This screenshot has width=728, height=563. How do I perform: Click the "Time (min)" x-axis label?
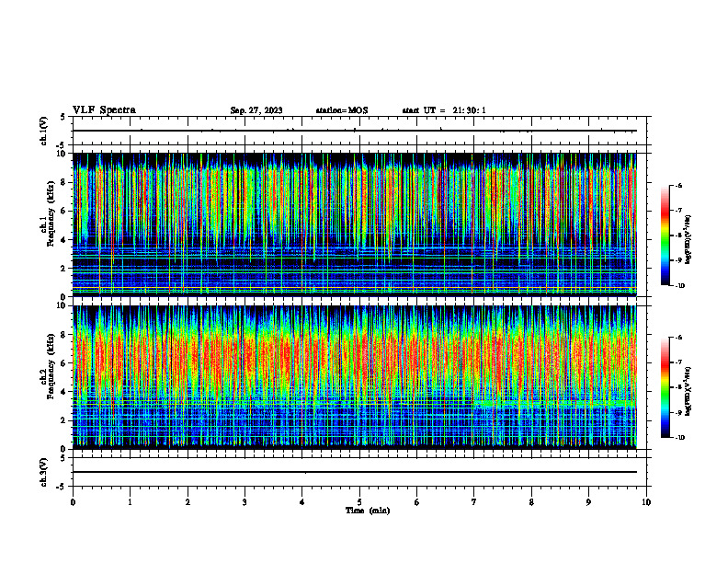[368, 511]
